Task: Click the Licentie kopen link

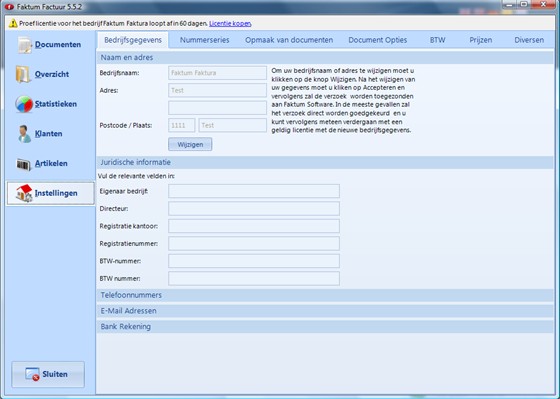Action: click(x=230, y=24)
